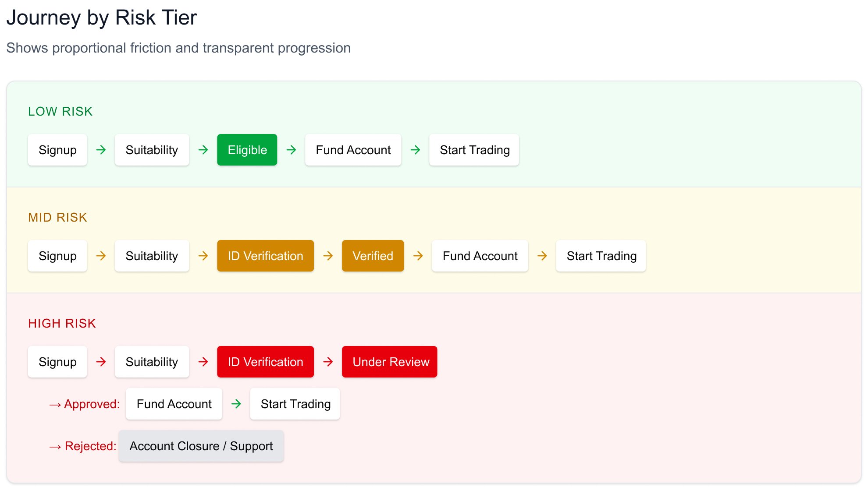Click Start Trading in the Approved branch

point(295,404)
